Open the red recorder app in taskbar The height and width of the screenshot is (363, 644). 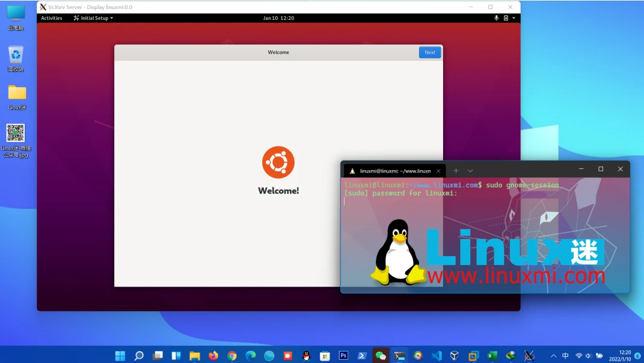coord(287,356)
